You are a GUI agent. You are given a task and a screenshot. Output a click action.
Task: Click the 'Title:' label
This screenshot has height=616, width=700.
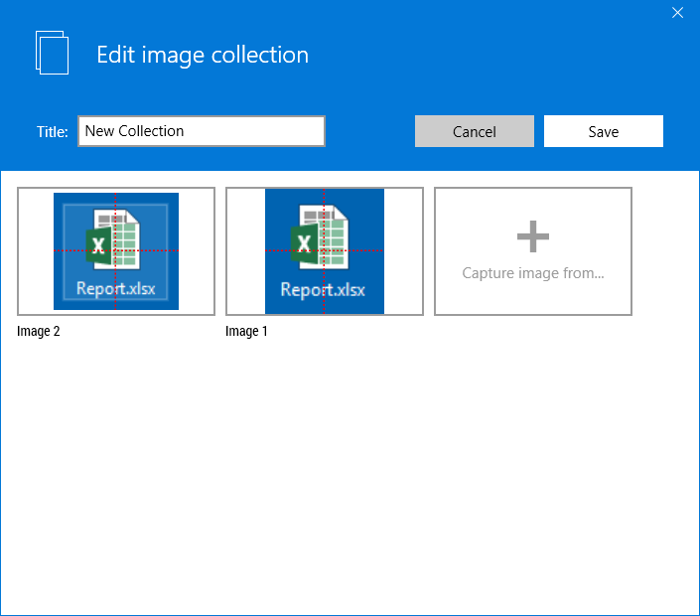(x=53, y=132)
